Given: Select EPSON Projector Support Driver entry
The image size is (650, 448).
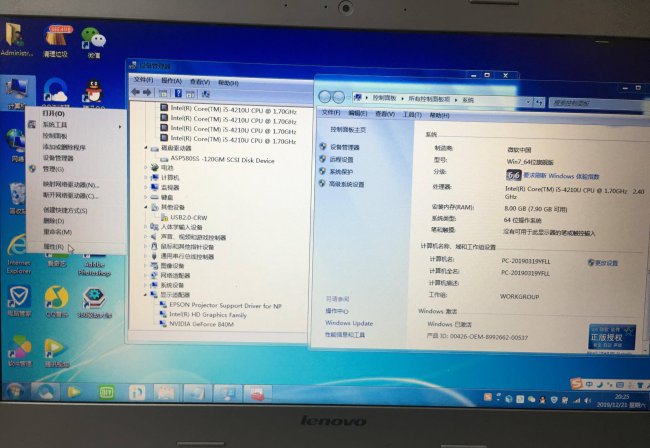Looking at the screenshot, I should coord(225,305).
